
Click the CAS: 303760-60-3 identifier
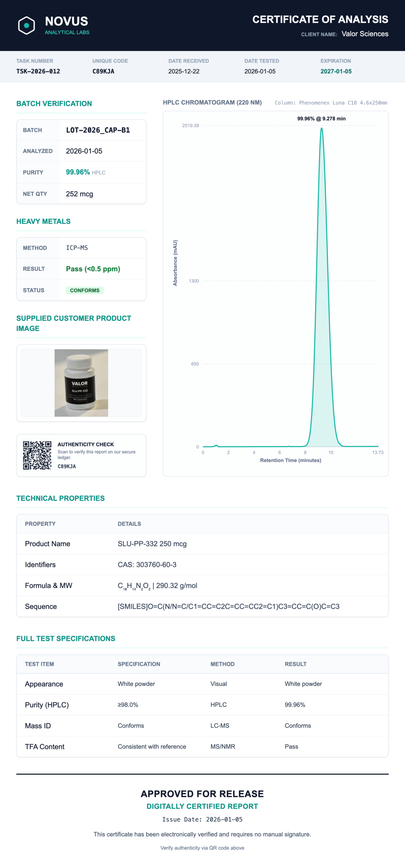147,565
